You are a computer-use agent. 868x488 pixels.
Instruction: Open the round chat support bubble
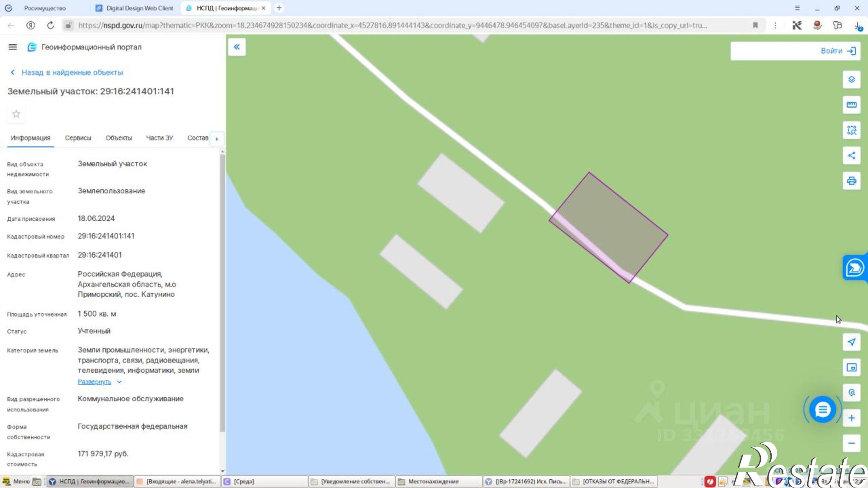822,409
